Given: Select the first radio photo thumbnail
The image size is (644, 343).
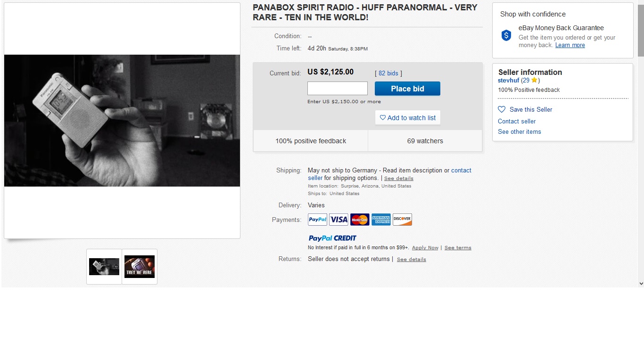Looking at the screenshot, I should tap(104, 267).
